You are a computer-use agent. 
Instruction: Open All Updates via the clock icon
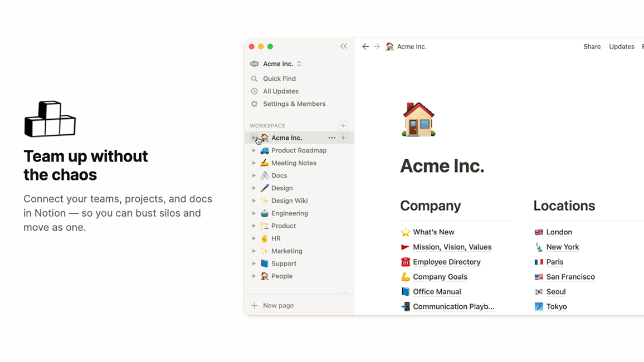pos(255,91)
